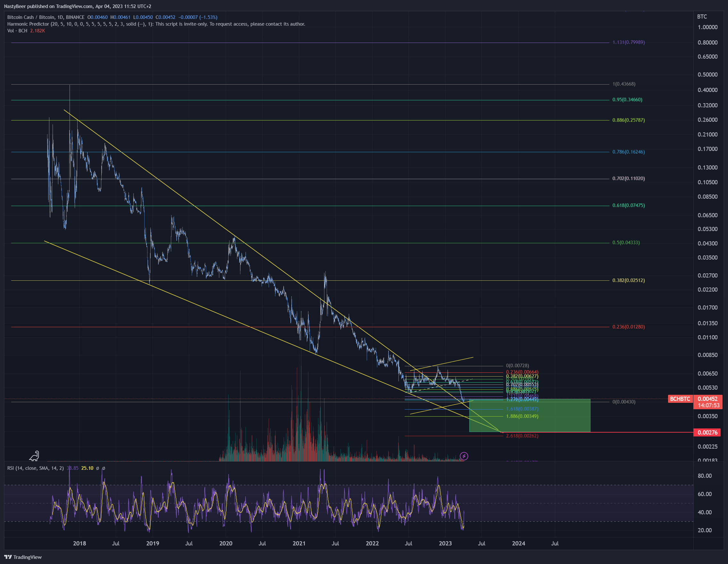Click 20.00 on the RSI scale
The height and width of the screenshot is (564, 728).
coord(705,530)
